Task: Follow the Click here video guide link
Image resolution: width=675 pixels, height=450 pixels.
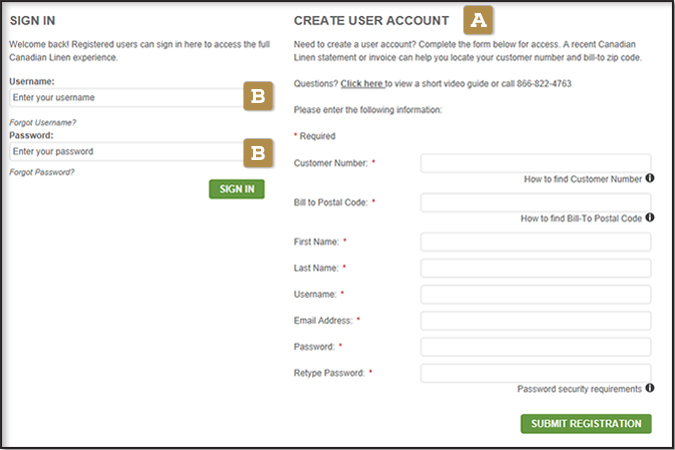Action: point(362,84)
